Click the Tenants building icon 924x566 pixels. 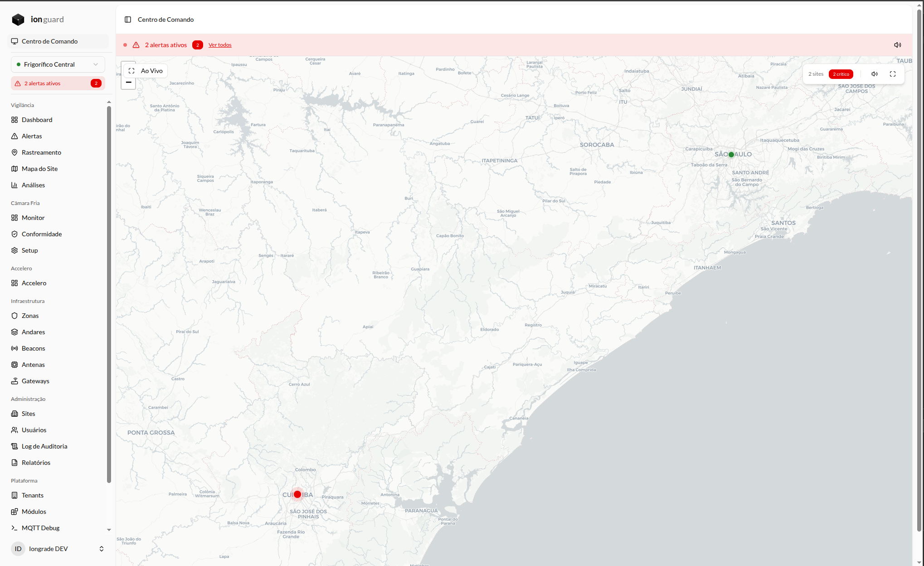point(15,495)
